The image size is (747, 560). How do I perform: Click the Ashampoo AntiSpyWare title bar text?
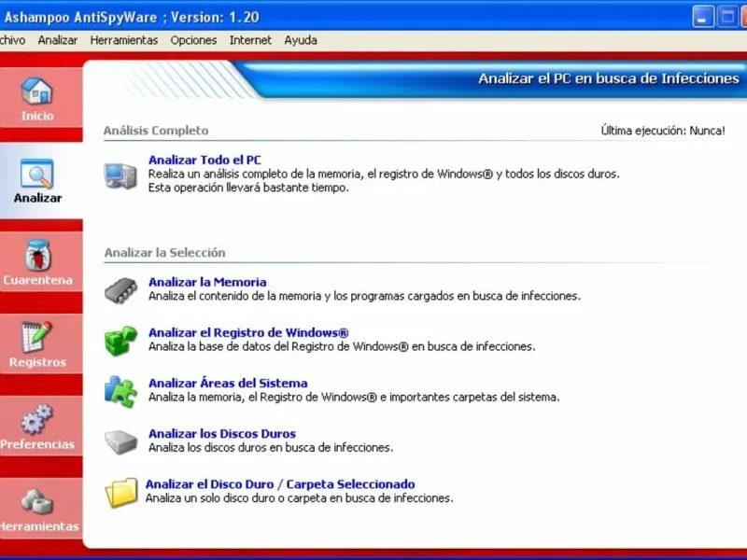[132, 18]
